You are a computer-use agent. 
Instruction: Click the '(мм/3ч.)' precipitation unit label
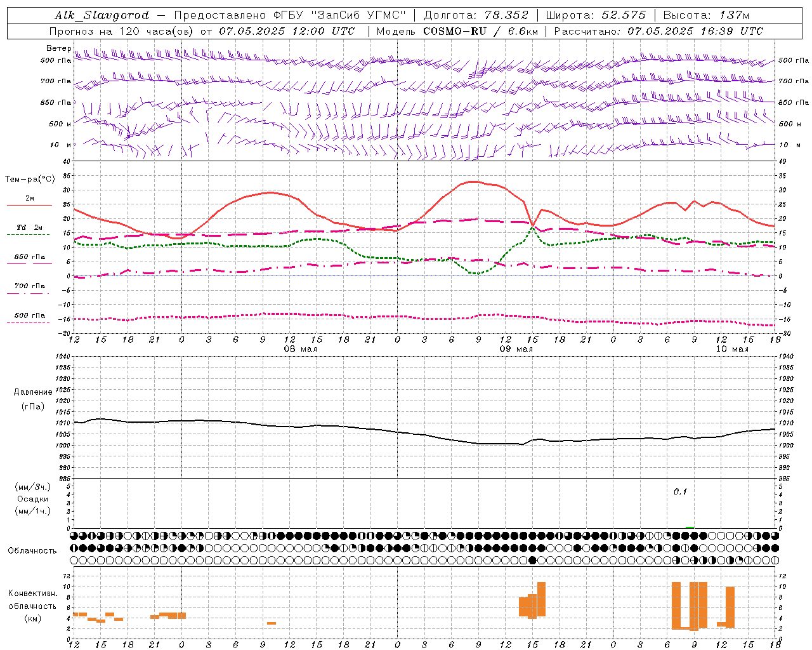33,487
